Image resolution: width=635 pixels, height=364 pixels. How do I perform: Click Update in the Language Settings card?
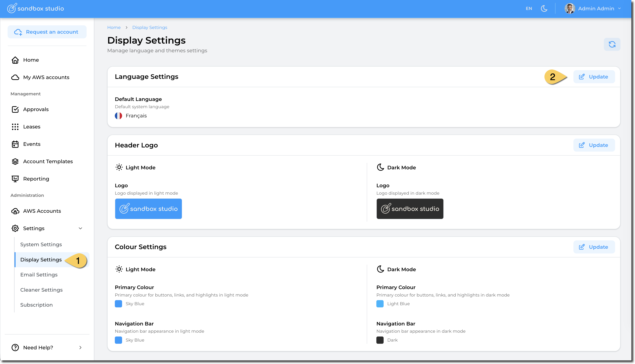coord(594,77)
